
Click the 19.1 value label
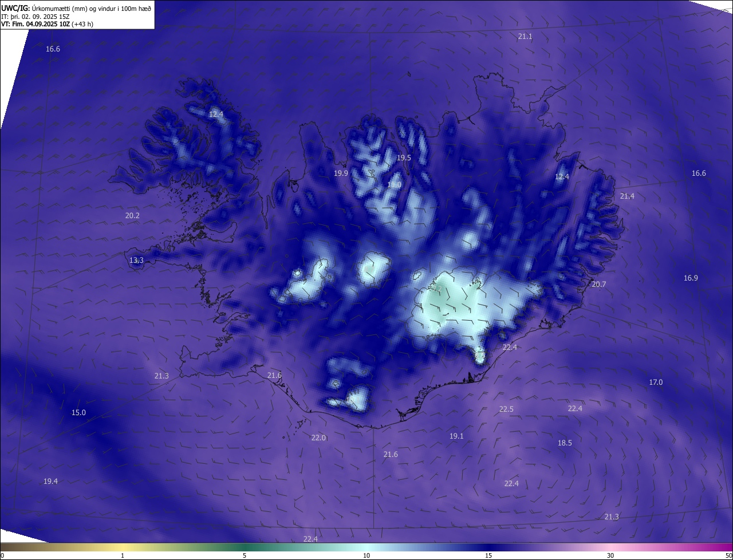456,436
